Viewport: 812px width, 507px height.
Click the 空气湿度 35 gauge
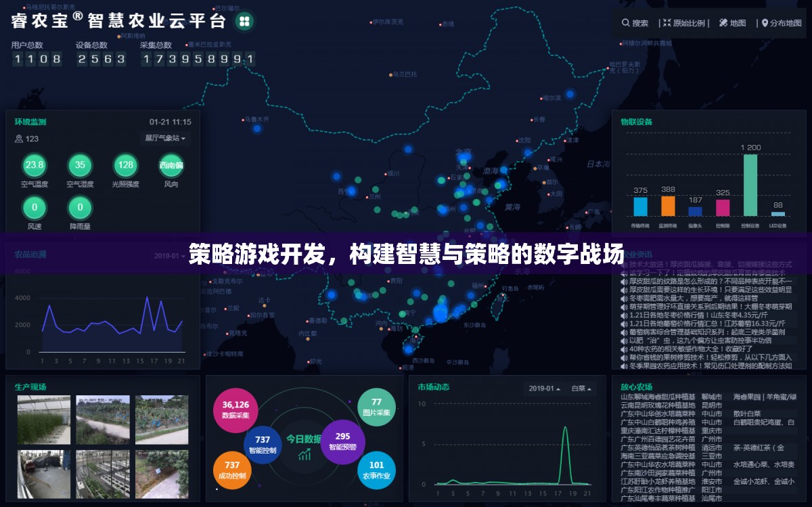click(80, 165)
